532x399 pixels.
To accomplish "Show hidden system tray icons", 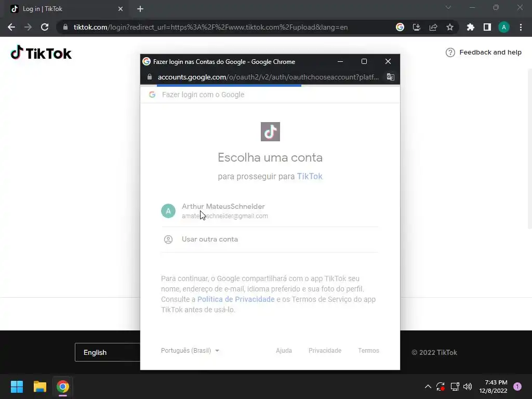I will (x=428, y=387).
